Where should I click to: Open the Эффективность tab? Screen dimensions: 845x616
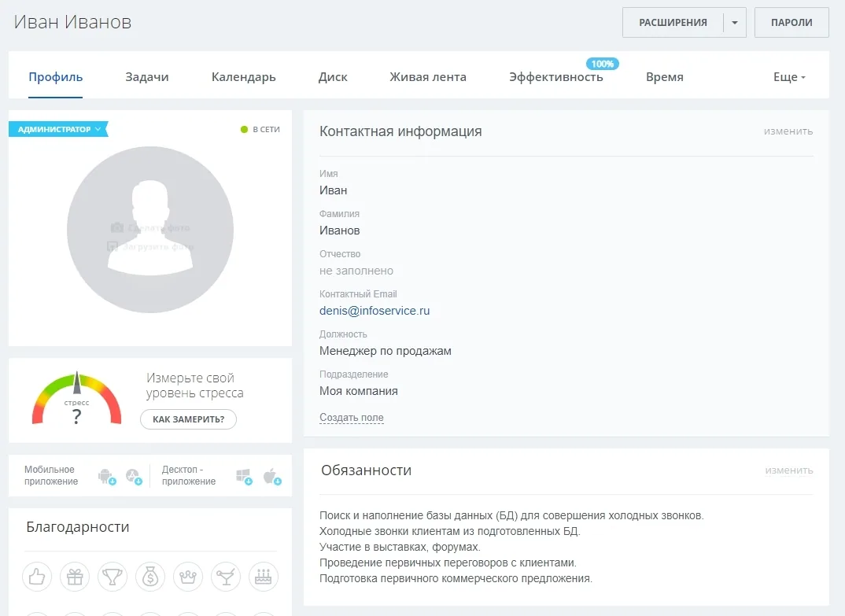[556, 77]
